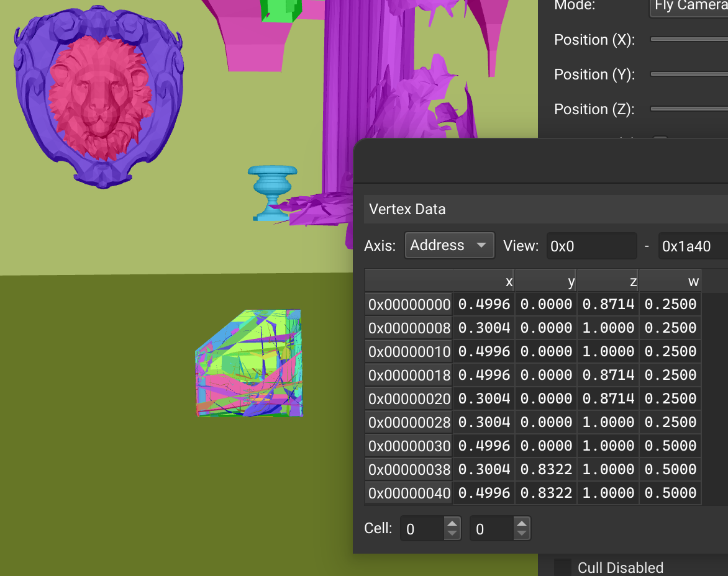
Task: Adjust the Position (Z) slider
Action: (x=689, y=109)
